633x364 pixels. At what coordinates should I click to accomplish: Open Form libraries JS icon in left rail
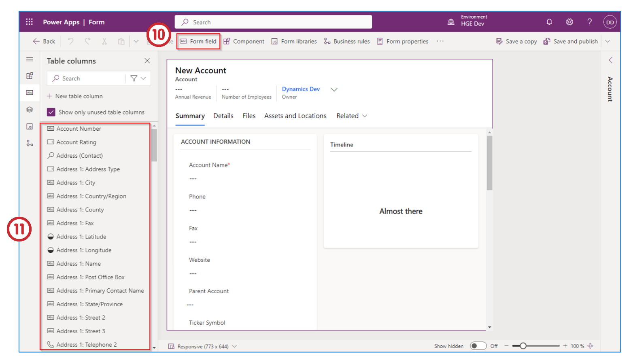point(30,127)
